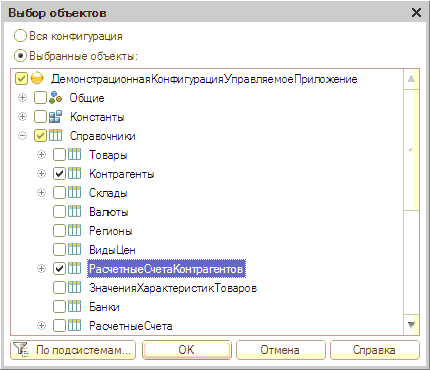Screen dimensions: 430x370
Task: Select the РасчетныеСчета tree label
Action: [130, 326]
